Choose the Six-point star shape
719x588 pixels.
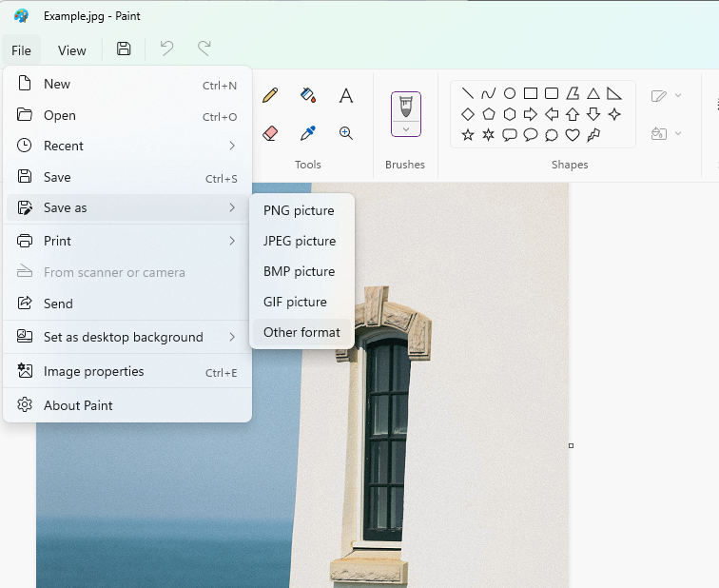[x=488, y=135]
